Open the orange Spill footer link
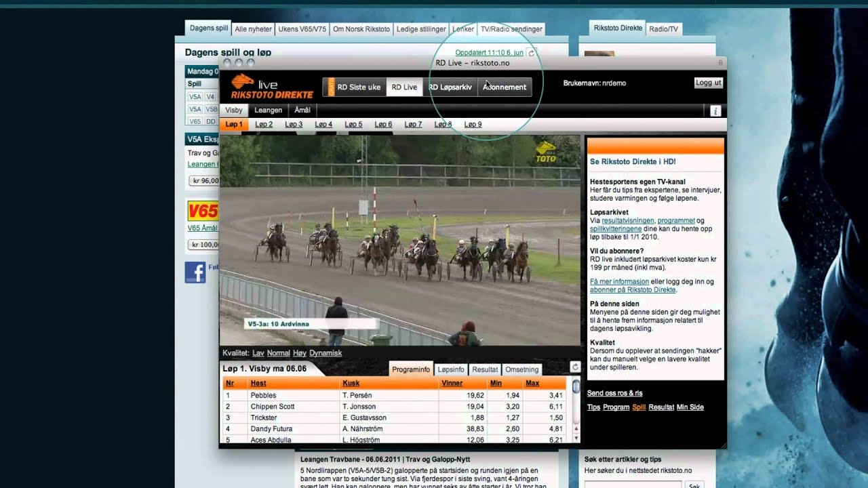 click(639, 407)
